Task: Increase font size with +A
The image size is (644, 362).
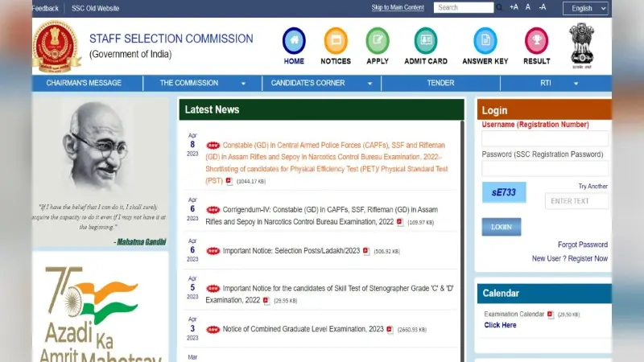Action: tap(514, 7)
